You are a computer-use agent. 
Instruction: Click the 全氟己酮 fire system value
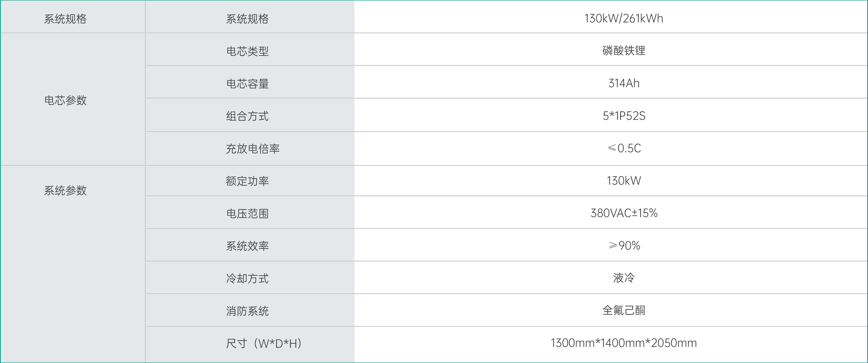[624, 310]
